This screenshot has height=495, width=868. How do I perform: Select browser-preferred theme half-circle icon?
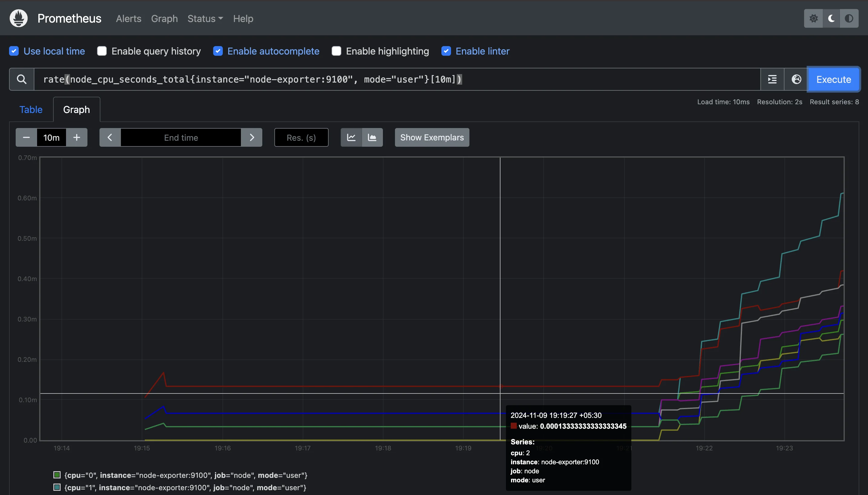849,18
